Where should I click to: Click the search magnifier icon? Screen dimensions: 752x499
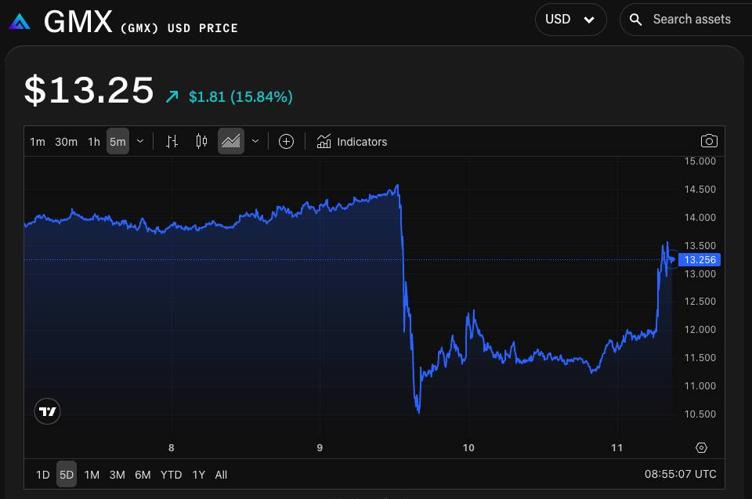(x=636, y=19)
